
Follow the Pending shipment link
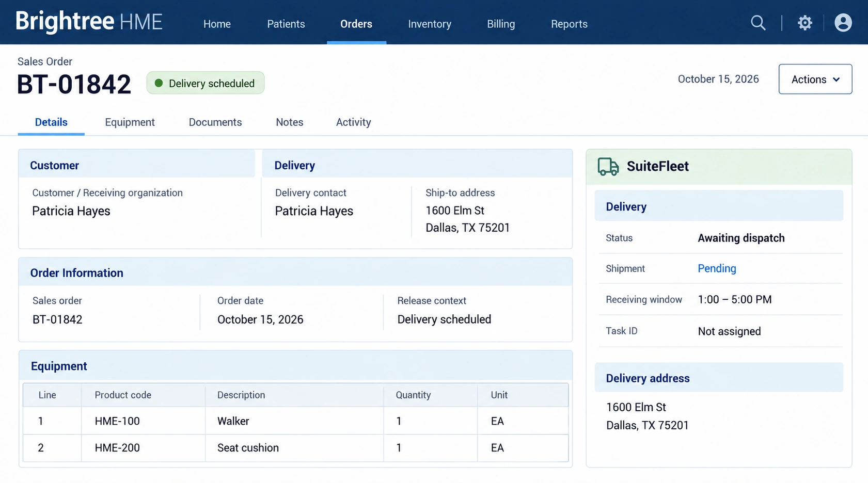(717, 268)
